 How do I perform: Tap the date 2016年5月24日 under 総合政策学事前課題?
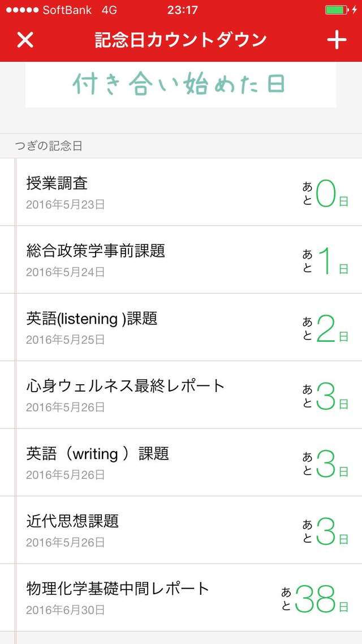[66, 271]
